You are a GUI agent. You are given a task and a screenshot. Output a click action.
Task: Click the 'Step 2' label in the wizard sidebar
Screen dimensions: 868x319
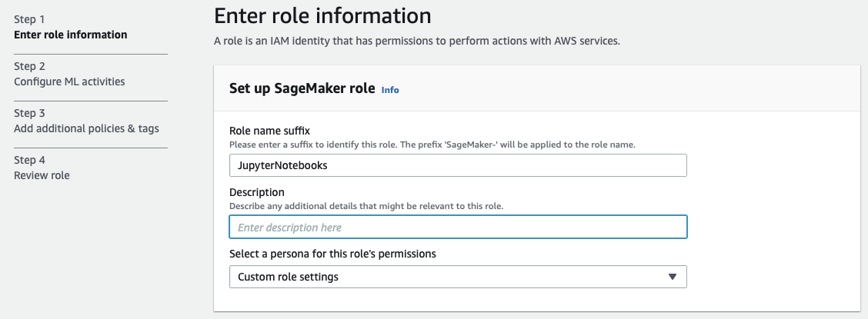(x=29, y=66)
